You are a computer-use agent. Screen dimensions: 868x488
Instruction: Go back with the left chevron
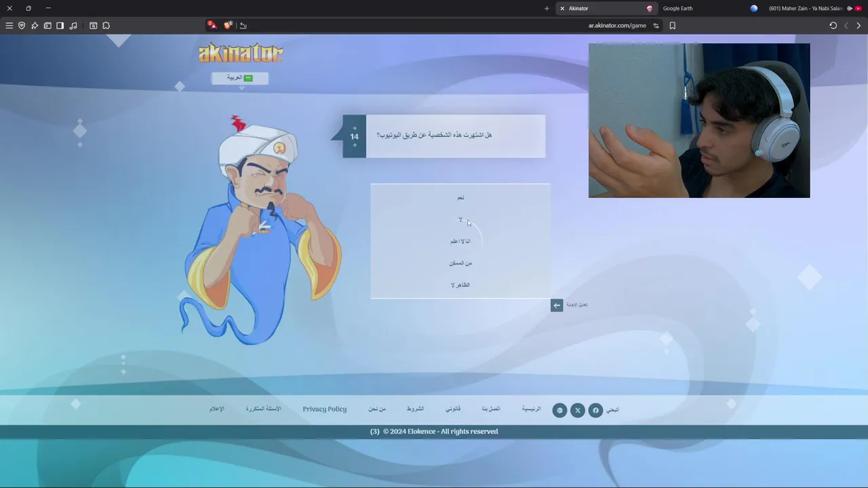[846, 26]
